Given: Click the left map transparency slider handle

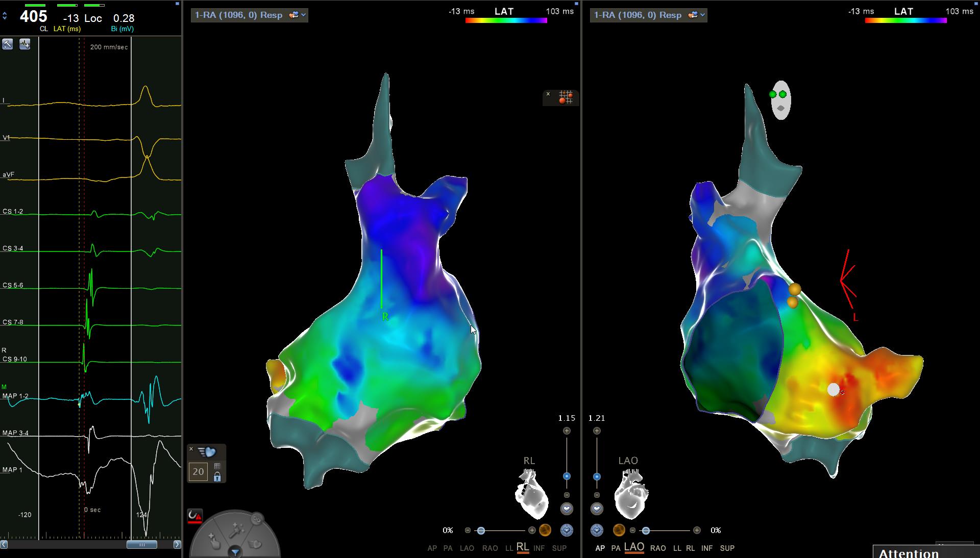Looking at the screenshot, I should tap(481, 531).
